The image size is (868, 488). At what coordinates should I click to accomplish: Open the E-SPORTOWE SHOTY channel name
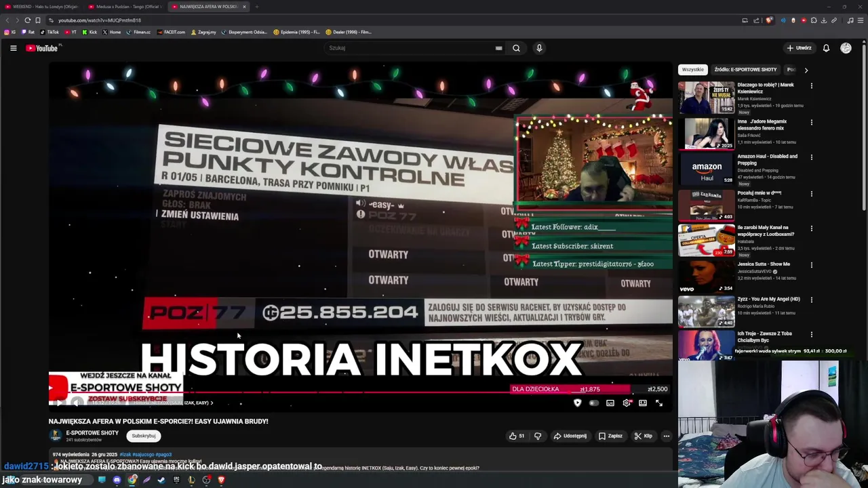tap(92, 433)
